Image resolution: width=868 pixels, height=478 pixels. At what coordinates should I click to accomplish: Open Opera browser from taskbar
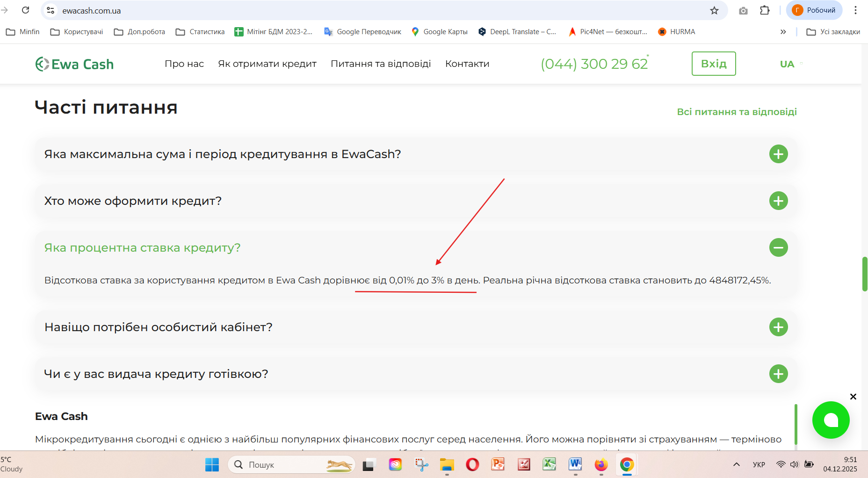(x=472, y=464)
